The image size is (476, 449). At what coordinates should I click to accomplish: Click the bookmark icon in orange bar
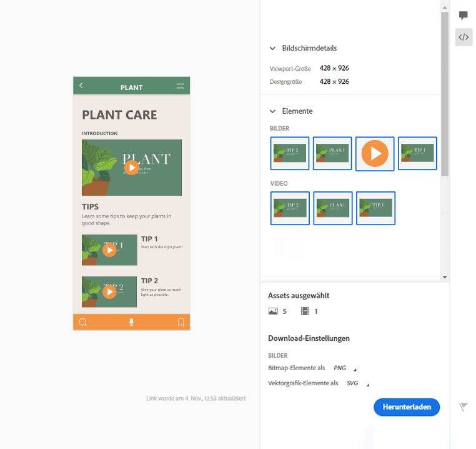pos(181,322)
